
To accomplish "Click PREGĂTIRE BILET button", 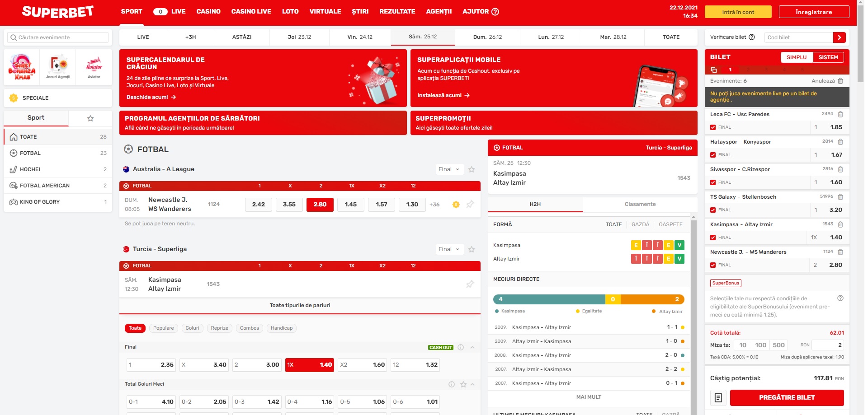I will click(787, 398).
